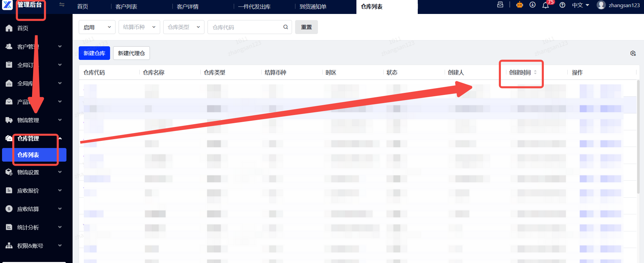
Task: Switch to the 一件代发出库 tab
Action: point(255,6)
